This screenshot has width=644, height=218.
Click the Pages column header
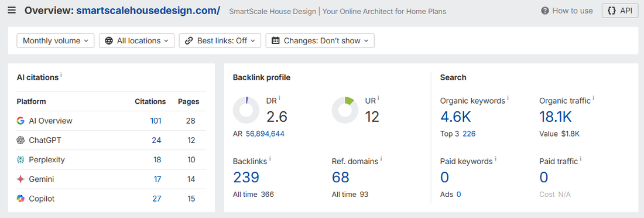[189, 101]
